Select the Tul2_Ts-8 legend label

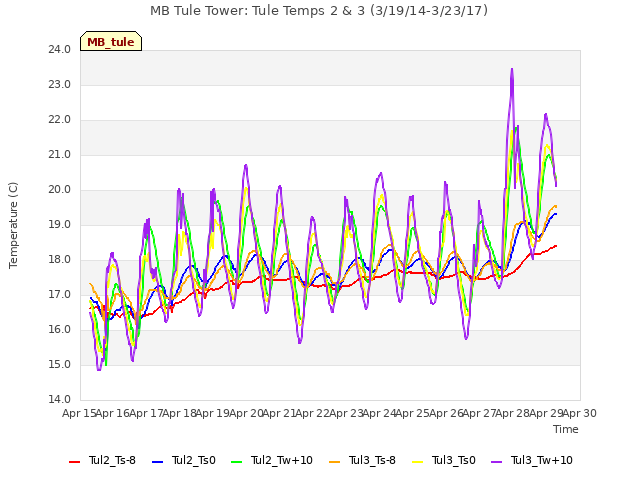[112, 460]
